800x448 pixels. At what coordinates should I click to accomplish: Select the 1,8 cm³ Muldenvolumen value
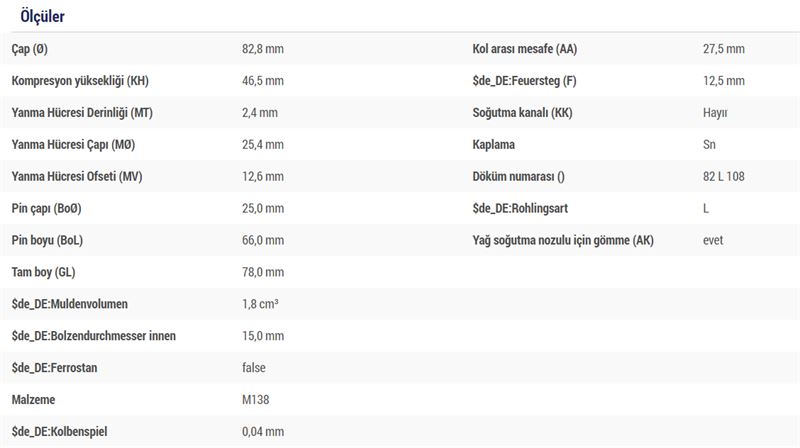tap(260, 304)
